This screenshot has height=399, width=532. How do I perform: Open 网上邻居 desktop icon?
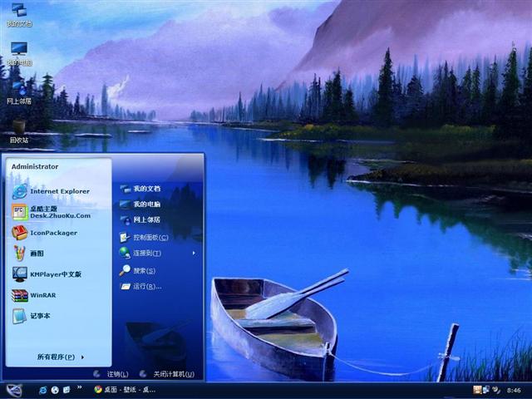[x=19, y=92]
